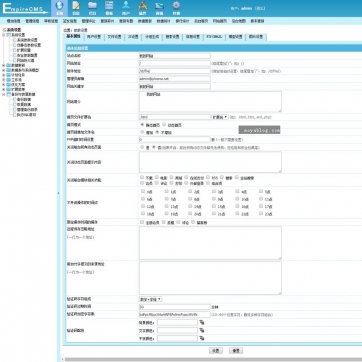Collapse the 系统设置 tree folder
The height and width of the screenshot is (362, 362).
point(4,35)
